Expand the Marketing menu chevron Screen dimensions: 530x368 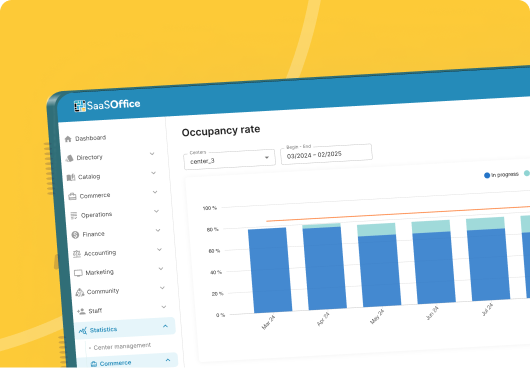pos(161,269)
